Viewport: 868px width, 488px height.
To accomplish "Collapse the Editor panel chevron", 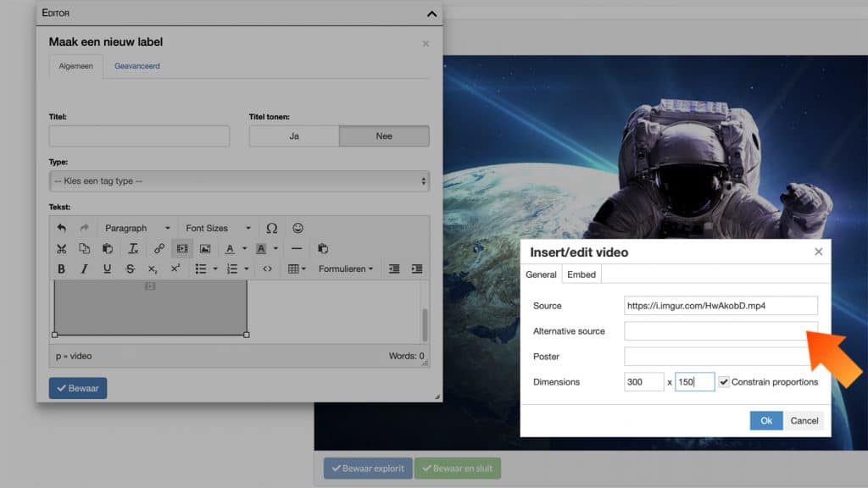I will (431, 14).
